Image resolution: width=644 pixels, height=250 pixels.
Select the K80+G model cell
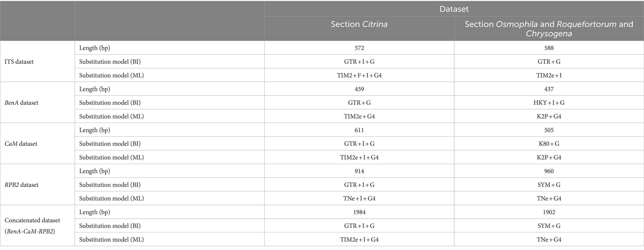point(549,144)
